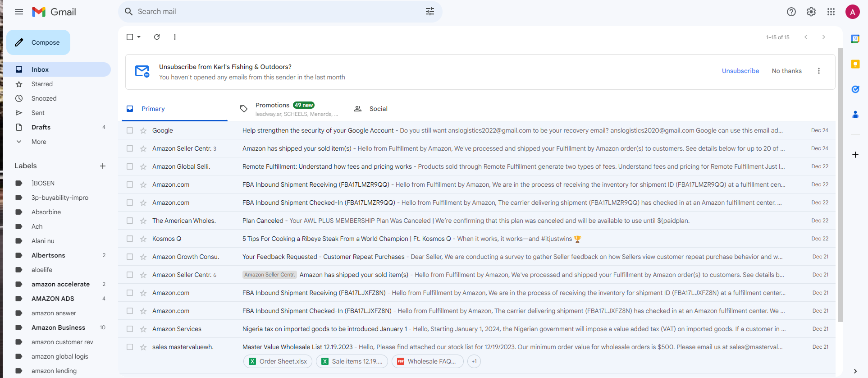Open the main menu hamburger icon
The image size is (868, 378).
pos(19,12)
